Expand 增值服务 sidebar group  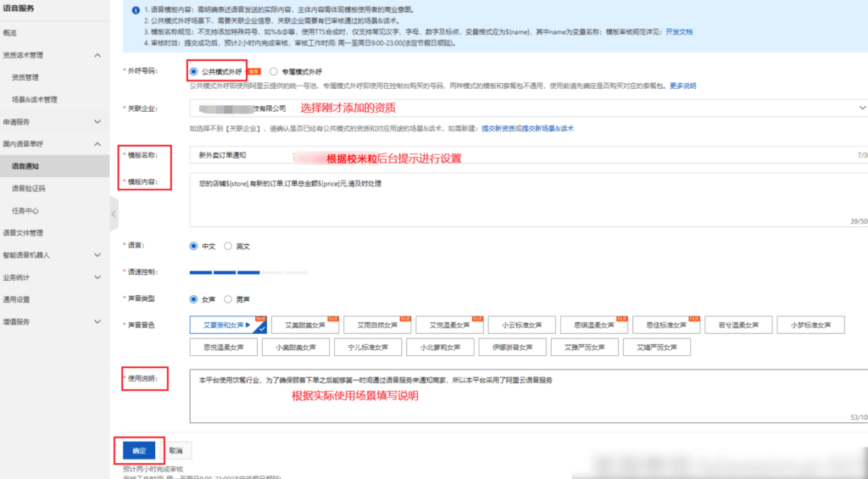tap(97, 321)
